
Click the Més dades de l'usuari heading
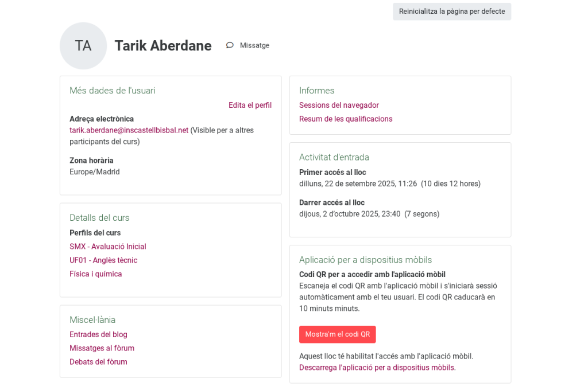(x=113, y=91)
